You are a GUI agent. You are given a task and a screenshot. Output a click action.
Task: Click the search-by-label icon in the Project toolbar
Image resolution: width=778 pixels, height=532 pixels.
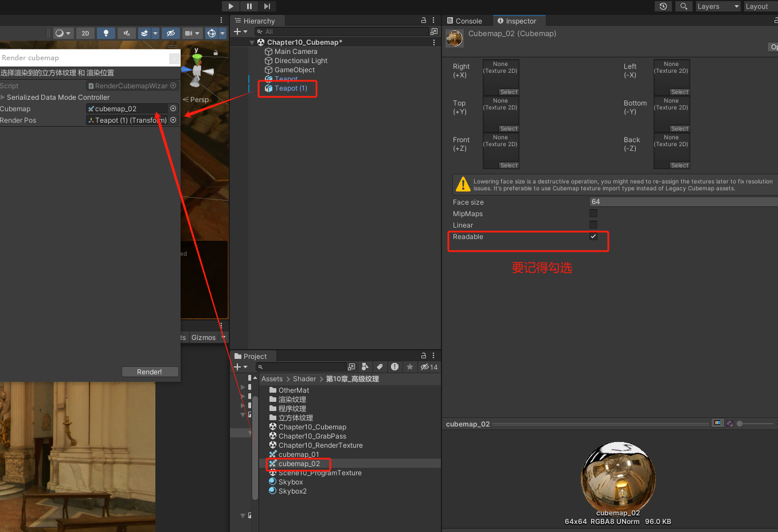coord(379,367)
